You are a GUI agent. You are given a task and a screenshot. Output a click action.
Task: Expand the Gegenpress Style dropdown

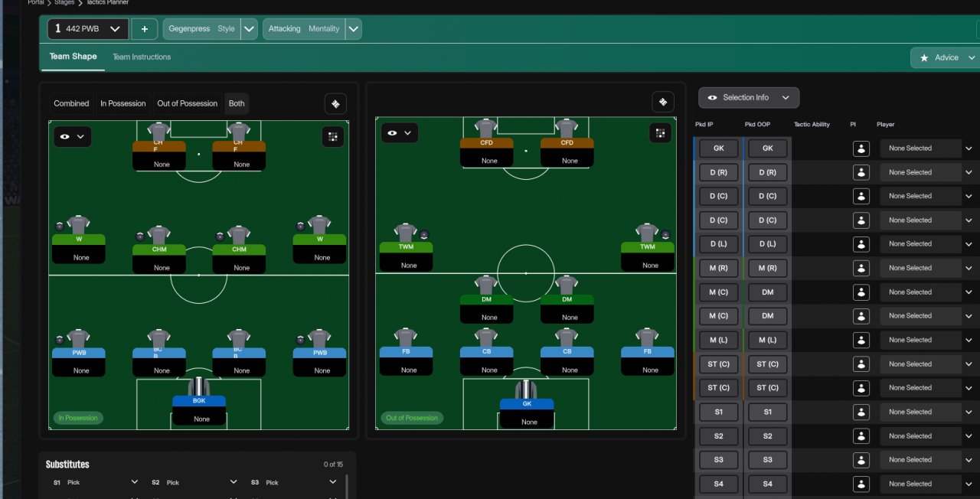coord(249,29)
